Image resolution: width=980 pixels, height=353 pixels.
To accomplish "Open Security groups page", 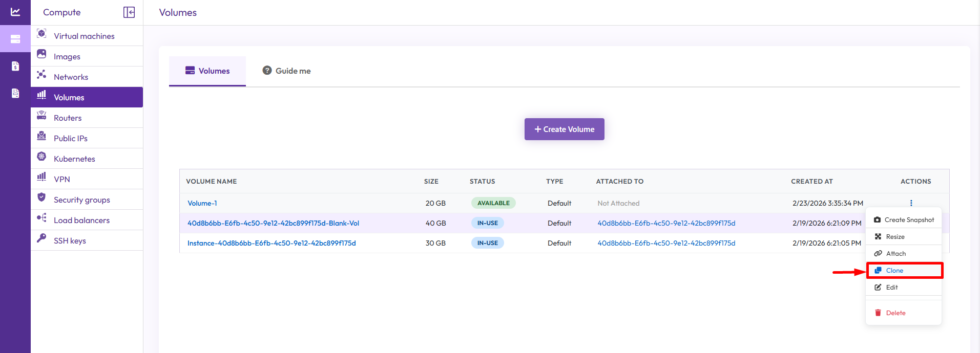I will click(81, 200).
